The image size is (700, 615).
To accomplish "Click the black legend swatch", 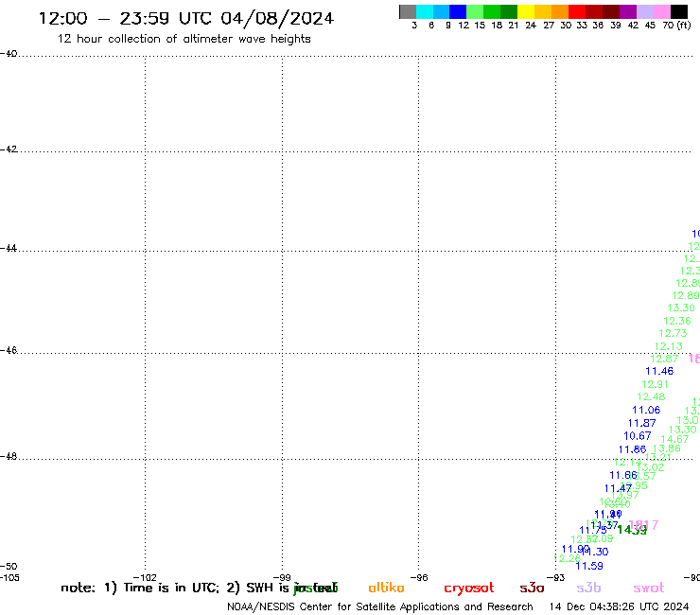I will coord(678,11).
